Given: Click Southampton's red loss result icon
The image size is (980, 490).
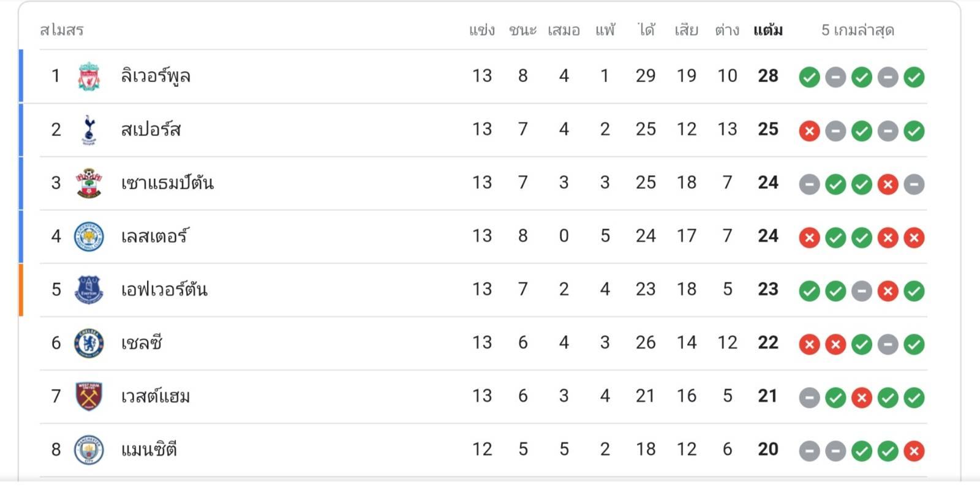Looking at the screenshot, I should pos(888,184).
